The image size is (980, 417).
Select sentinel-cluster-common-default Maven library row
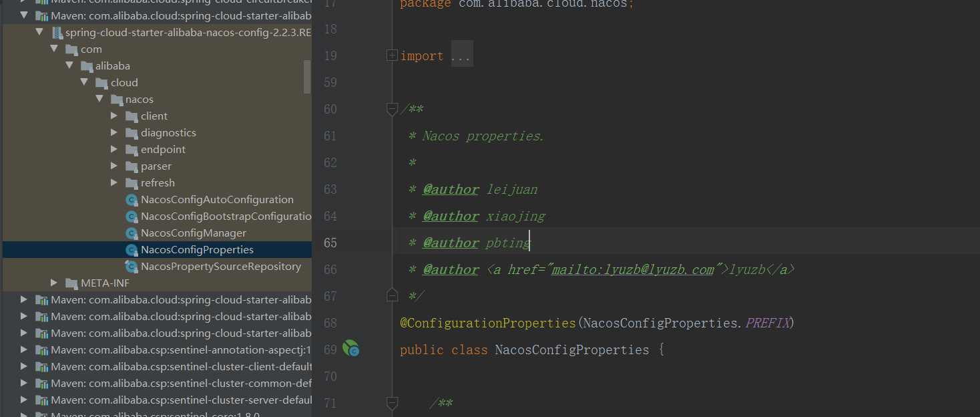click(157, 384)
